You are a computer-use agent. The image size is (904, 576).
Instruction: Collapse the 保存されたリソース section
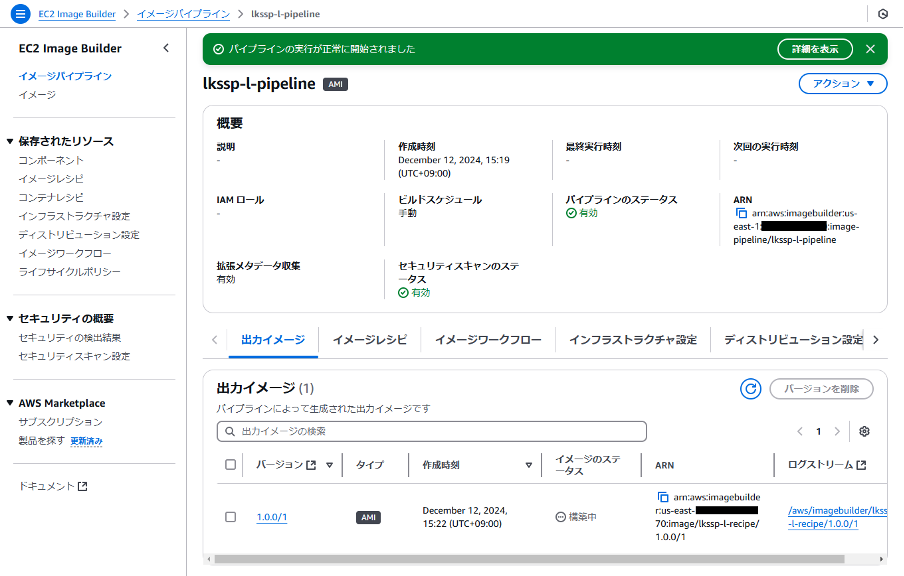10,141
